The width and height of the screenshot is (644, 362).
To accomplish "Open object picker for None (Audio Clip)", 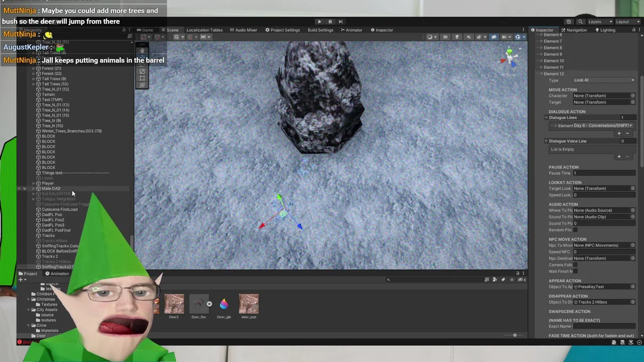I will coord(633,217).
